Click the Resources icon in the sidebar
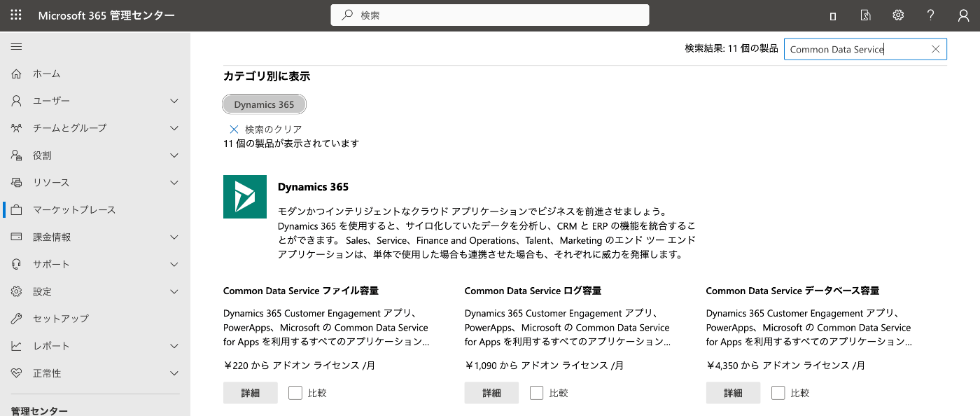This screenshot has height=416, width=980. 17,183
